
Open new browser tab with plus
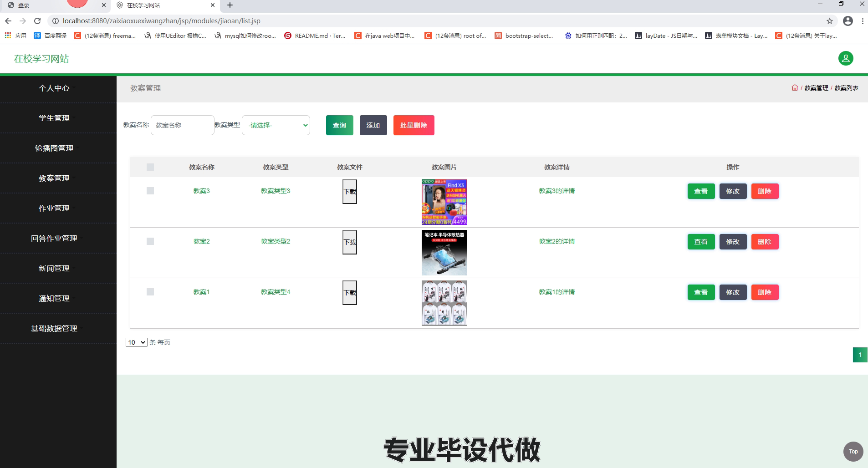click(x=230, y=5)
